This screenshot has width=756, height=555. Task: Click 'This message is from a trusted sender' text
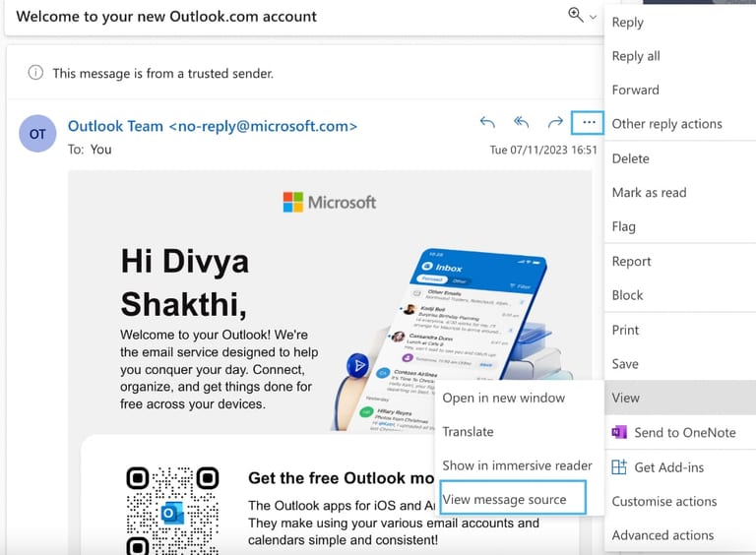pos(163,73)
